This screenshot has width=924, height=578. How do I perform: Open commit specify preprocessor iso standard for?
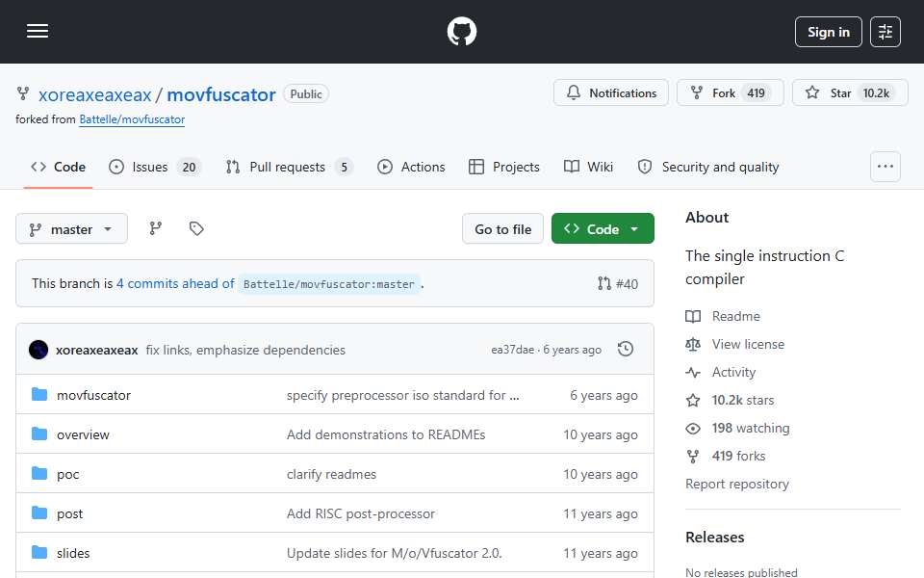pyautogui.click(x=403, y=395)
